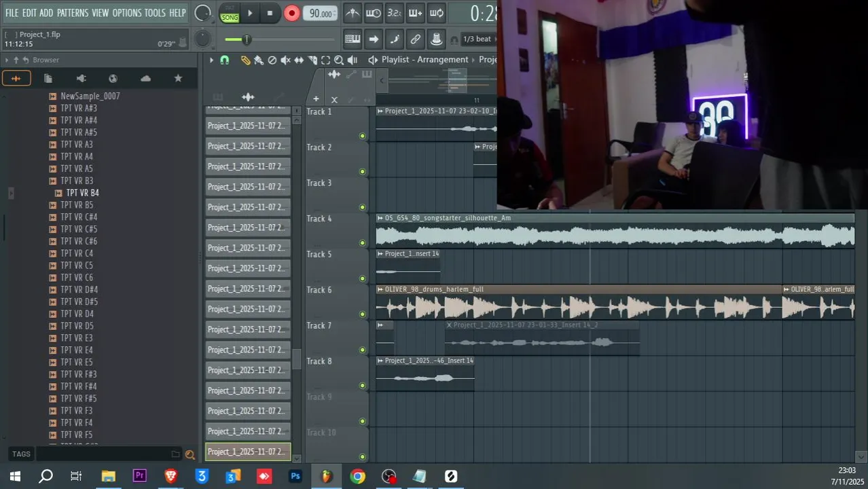Image resolution: width=868 pixels, height=489 pixels.
Task: Open browser starred favorites tab
Action: [178, 78]
